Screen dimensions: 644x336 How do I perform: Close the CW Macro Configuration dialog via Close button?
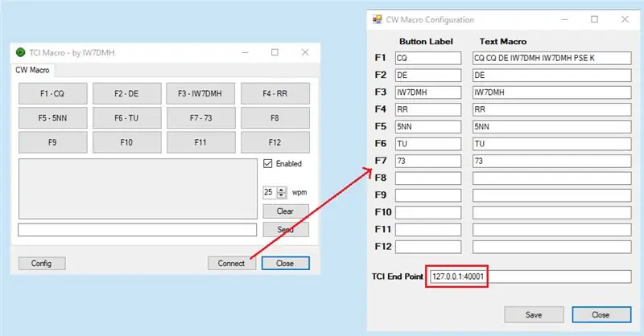tap(601, 314)
